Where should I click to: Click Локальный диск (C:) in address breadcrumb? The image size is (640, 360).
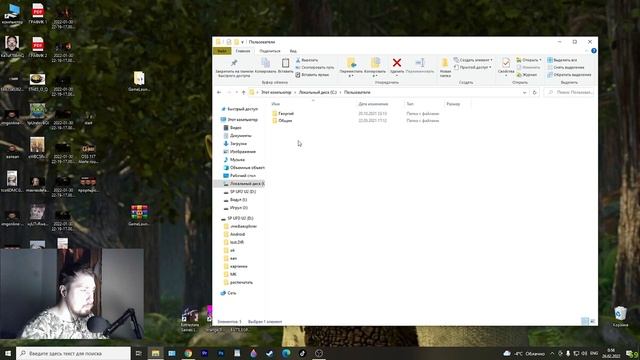(x=318, y=93)
